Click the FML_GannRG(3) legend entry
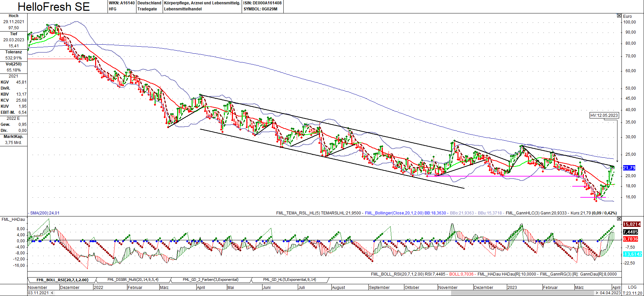The image size is (644, 296). (x=578, y=274)
